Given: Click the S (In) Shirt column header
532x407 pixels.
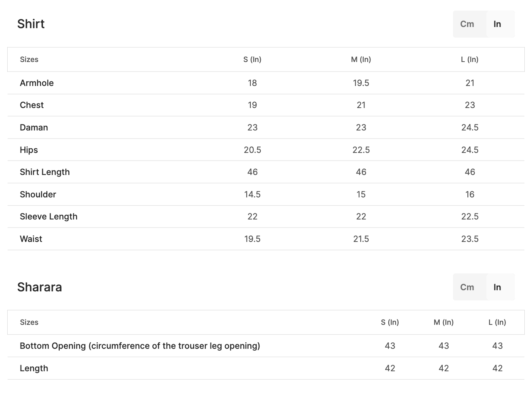Looking at the screenshot, I should point(252,59).
